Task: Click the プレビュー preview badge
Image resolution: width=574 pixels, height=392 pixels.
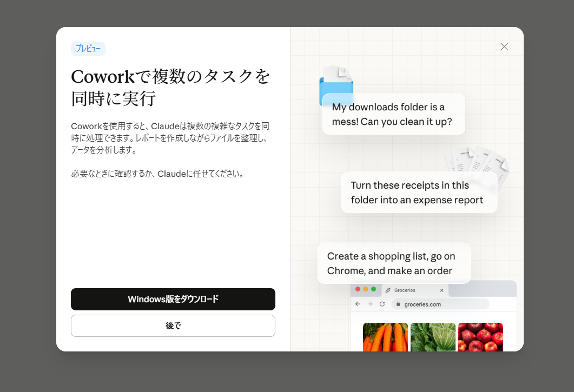Action: pos(88,49)
